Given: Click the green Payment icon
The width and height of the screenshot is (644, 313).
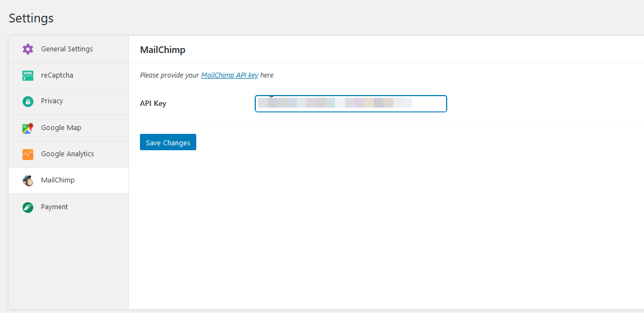Looking at the screenshot, I should 28,208.
